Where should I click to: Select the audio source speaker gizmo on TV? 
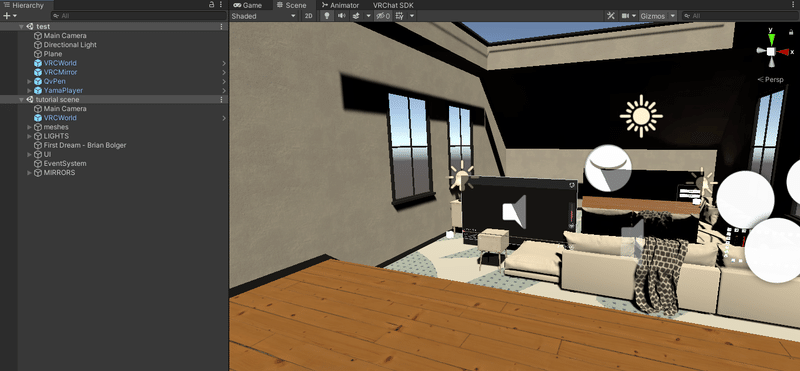tap(514, 211)
